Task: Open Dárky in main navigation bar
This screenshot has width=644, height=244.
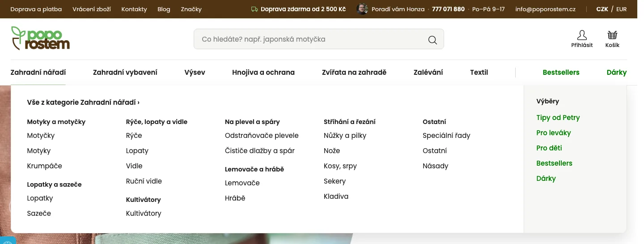Action: tap(617, 72)
